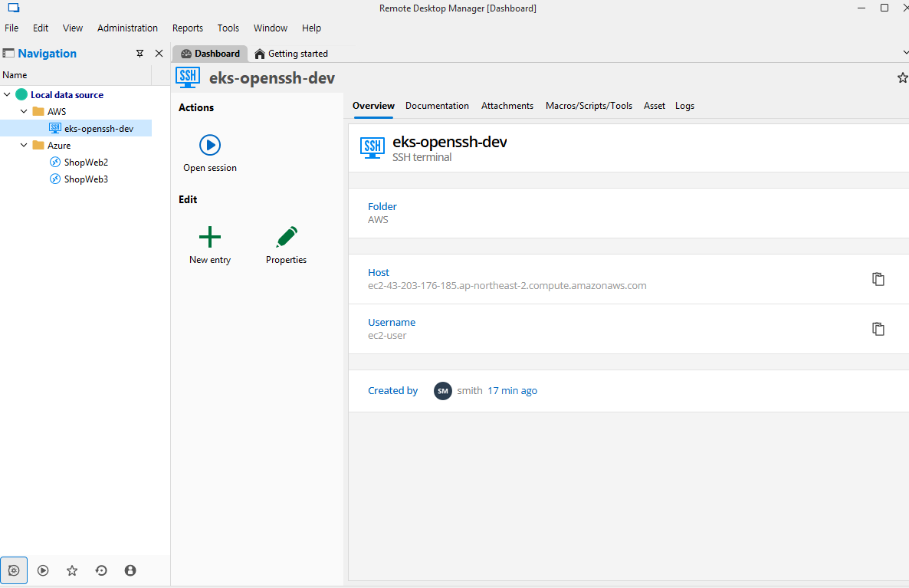Select the Macros/Scripts/Tools tab

coord(589,106)
